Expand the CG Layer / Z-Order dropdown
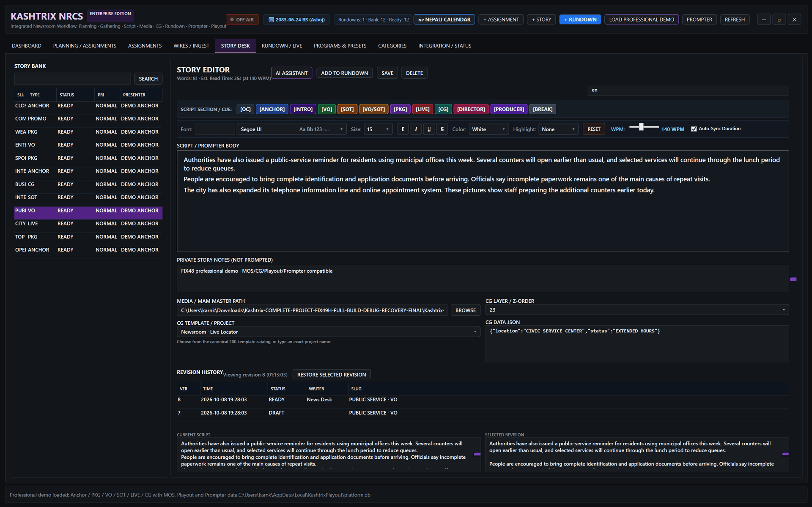The width and height of the screenshot is (812, 507). click(637, 310)
